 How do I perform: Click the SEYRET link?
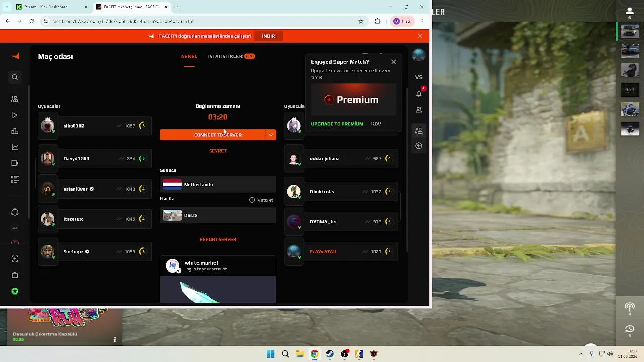coord(218,151)
